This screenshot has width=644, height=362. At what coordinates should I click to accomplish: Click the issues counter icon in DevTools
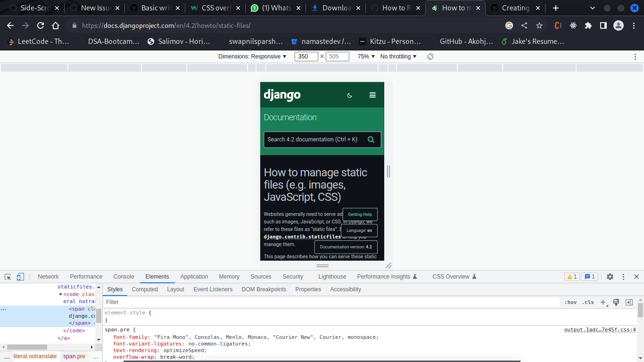[x=589, y=277]
